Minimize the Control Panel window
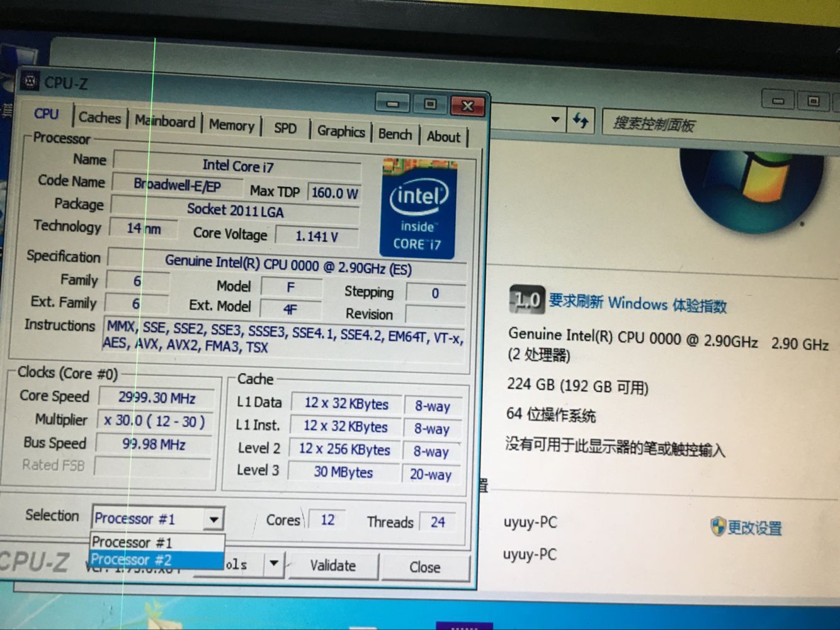The width and height of the screenshot is (840, 630). click(778, 101)
